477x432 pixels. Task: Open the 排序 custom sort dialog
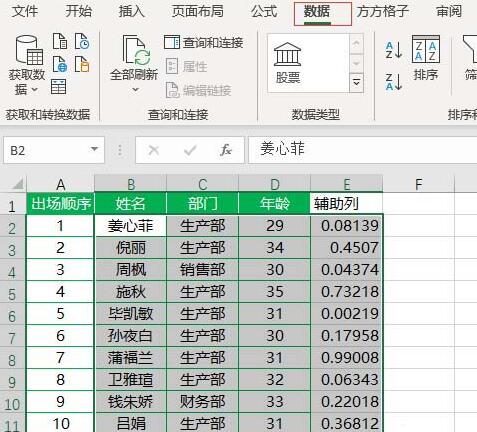pos(426,58)
